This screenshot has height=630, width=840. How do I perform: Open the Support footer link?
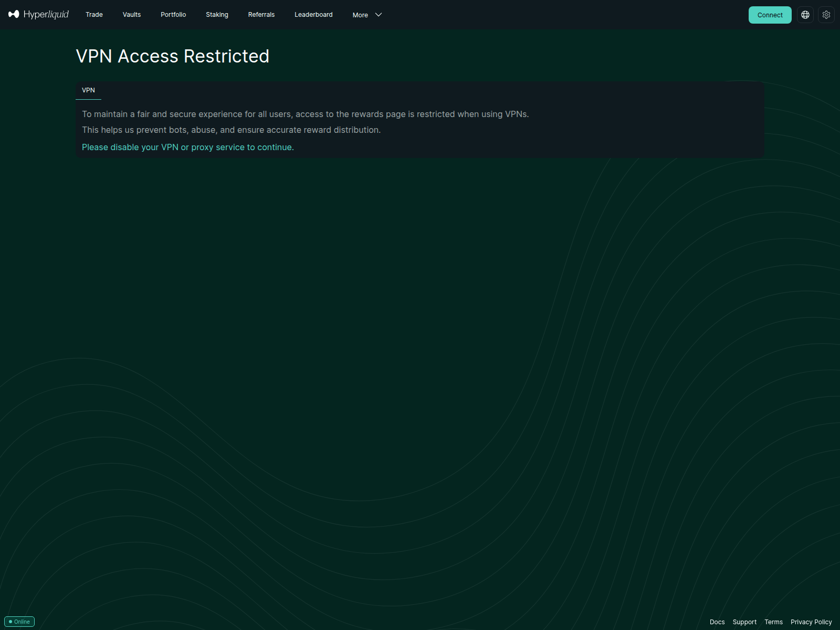tap(744, 622)
